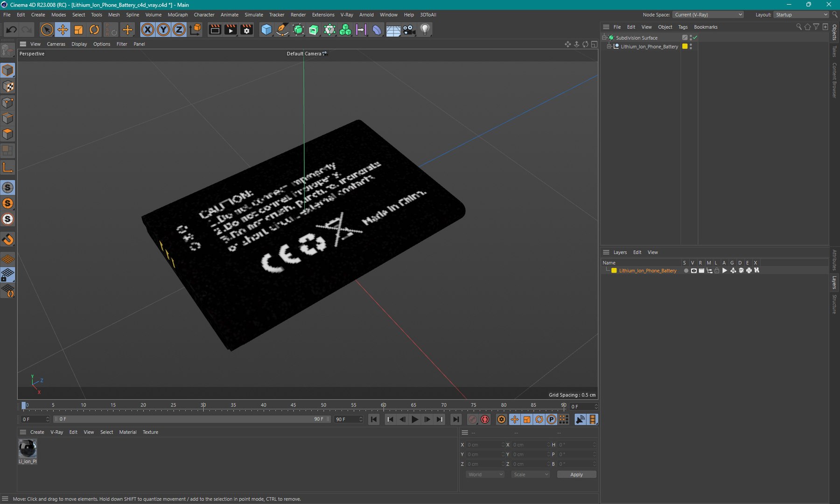Toggle Y axis lock
Screen dimensions: 840x504
pyautogui.click(x=163, y=30)
